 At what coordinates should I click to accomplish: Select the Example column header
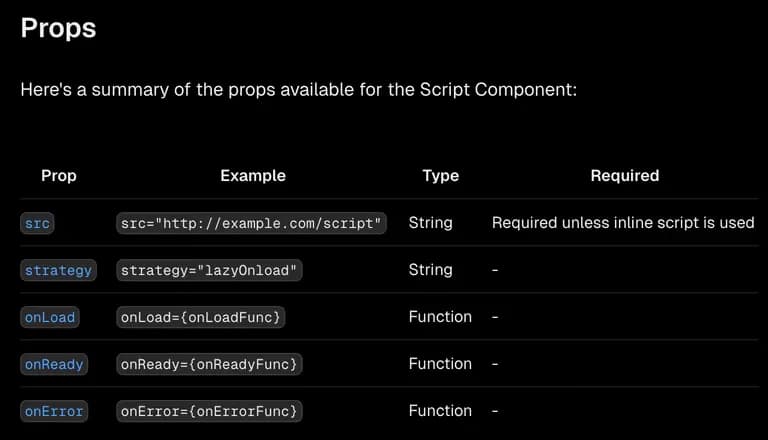(x=253, y=175)
